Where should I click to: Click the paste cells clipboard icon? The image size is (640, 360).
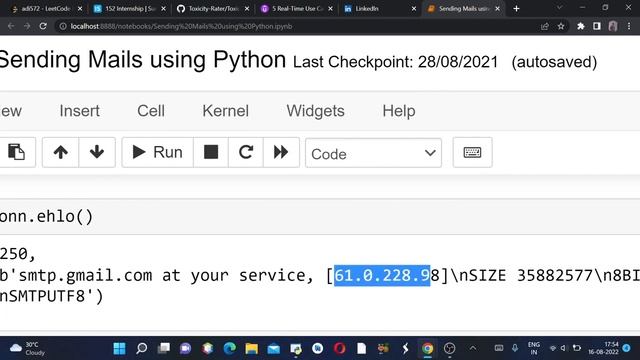coord(16,152)
